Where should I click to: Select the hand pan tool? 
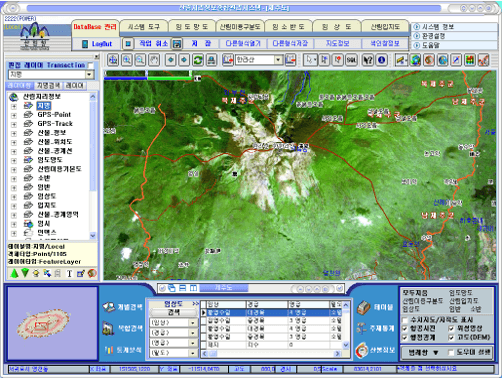coord(154,60)
